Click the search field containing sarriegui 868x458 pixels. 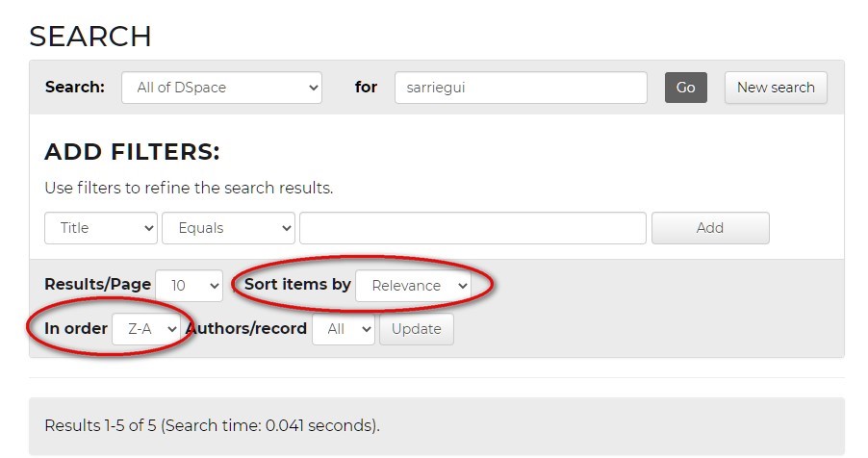[x=520, y=88]
